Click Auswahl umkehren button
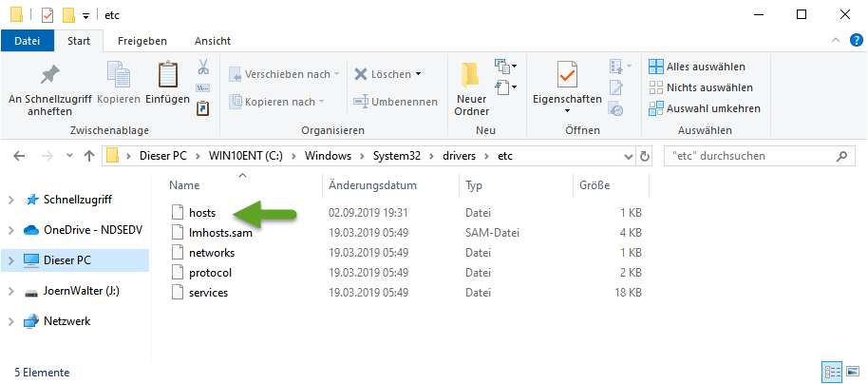Image resolution: width=868 pixels, height=384 pixels. 704,108
